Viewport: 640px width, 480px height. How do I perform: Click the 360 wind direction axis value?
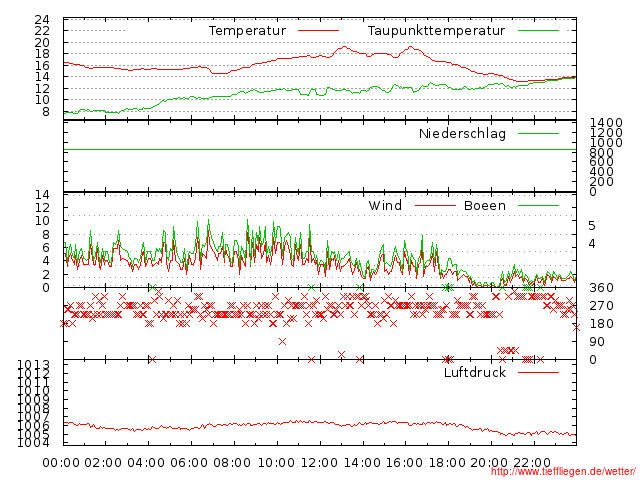[x=601, y=288]
